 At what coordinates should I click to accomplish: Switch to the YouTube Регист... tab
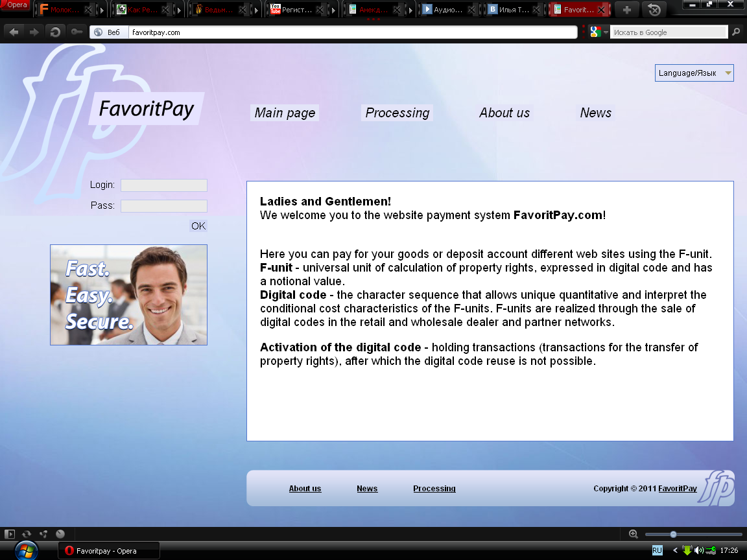pos(292,10)
